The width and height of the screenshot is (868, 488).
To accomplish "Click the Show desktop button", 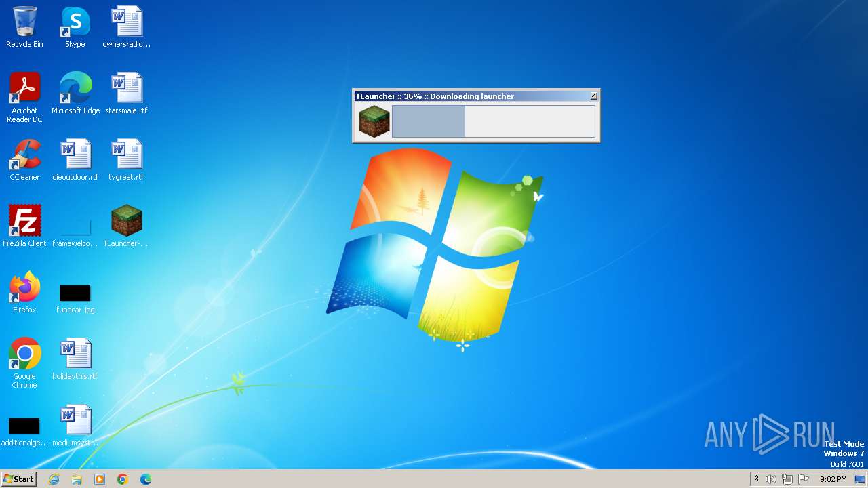I will (x=861, y=479).
